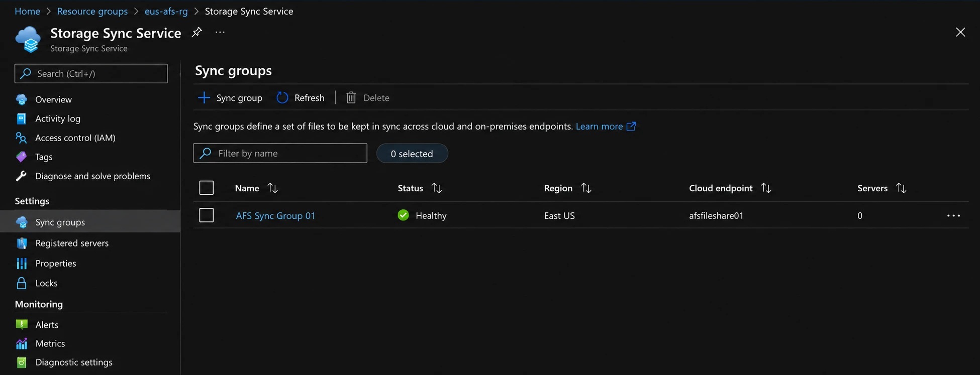Open the ellipsis menu beside the title
This screenshot has width=980, height=375.
tap(220, 33)
